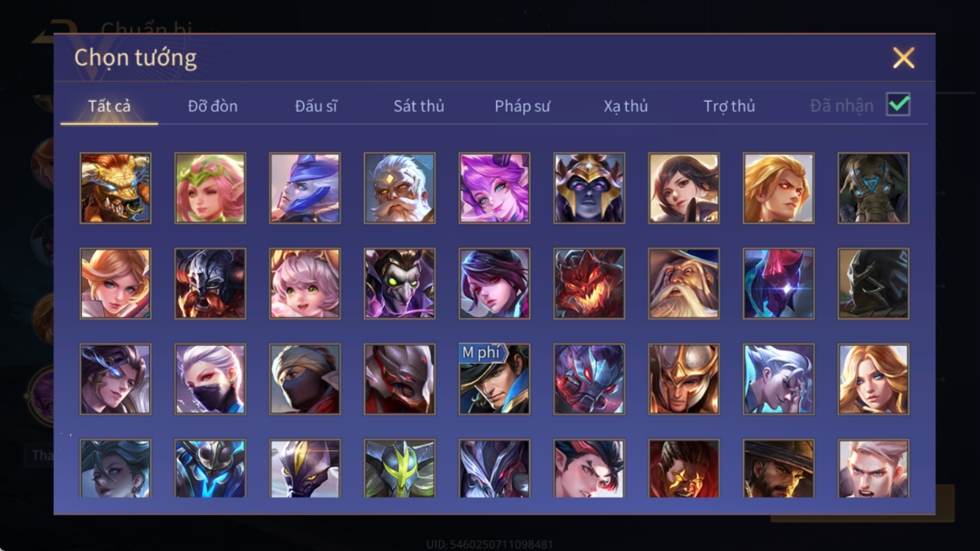Go to the "Trợ thủ" tab

tap(729, 106)
